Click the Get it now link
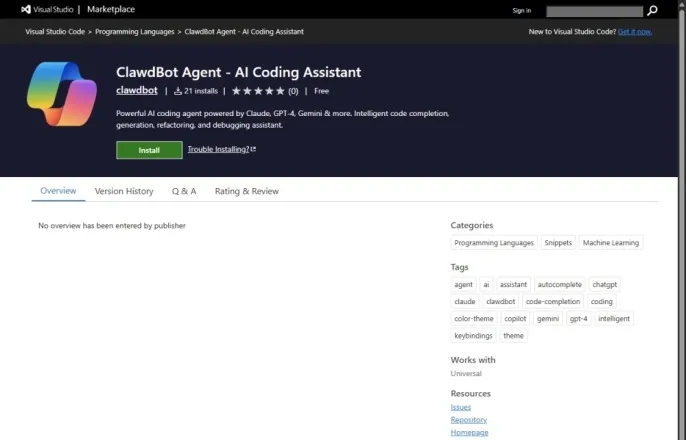Image resolution: width=686 pixels, height=440 pixels. (635, 31)
